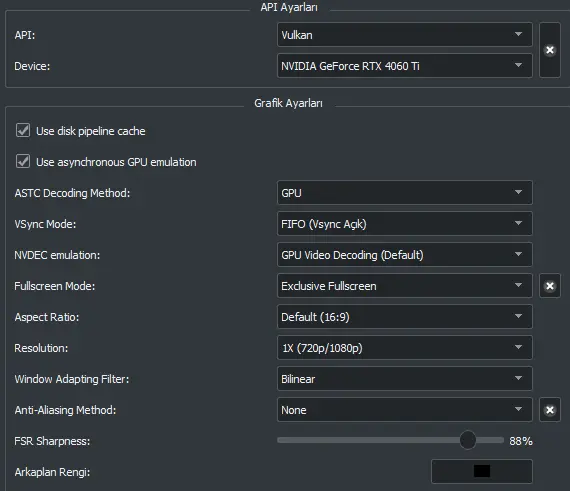Viewport: 570px width, 491px height.
Task: Reset Fullscreen Mode with its X button
Action: coord(550,286)
